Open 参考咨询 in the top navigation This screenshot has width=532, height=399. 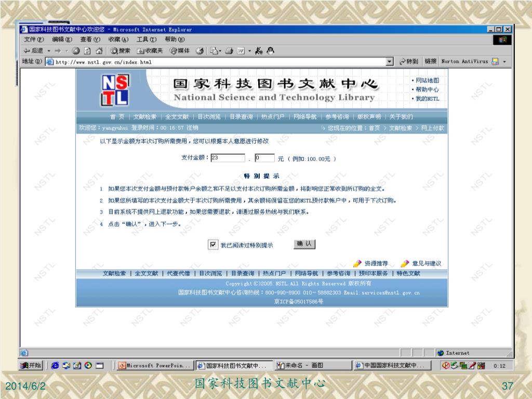(337, 117)
